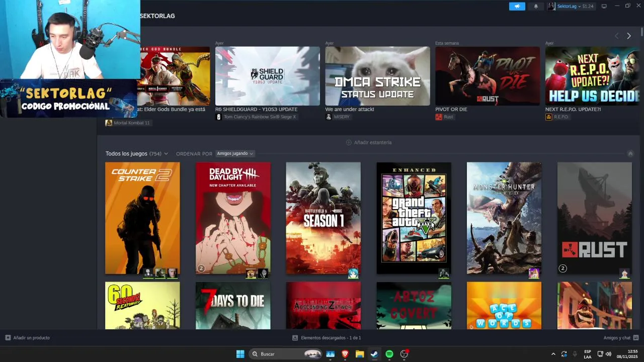
Task: Open Elementos descargados downloads status
Action: [x=327, y=338]
